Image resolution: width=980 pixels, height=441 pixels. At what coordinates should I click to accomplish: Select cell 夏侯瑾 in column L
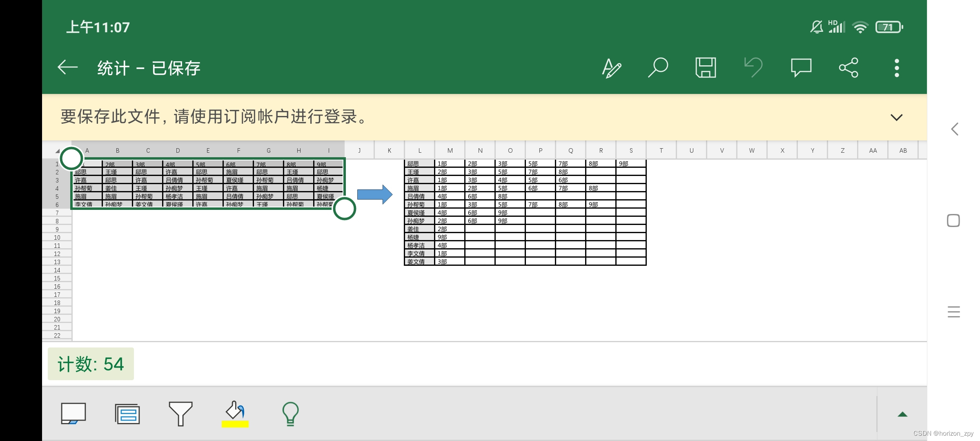pyautogui.click(x=419, y=213)
